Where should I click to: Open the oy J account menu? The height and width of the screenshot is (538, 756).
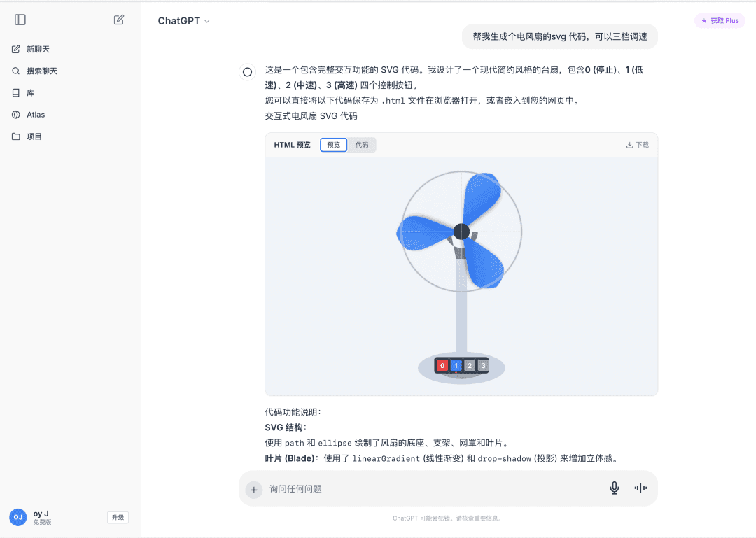pos(42,517)
